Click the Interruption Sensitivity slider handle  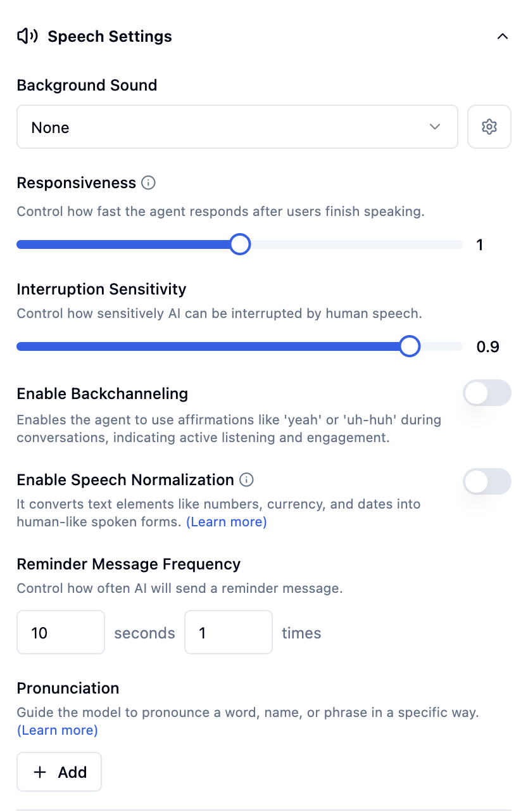[x=410, y=346]
